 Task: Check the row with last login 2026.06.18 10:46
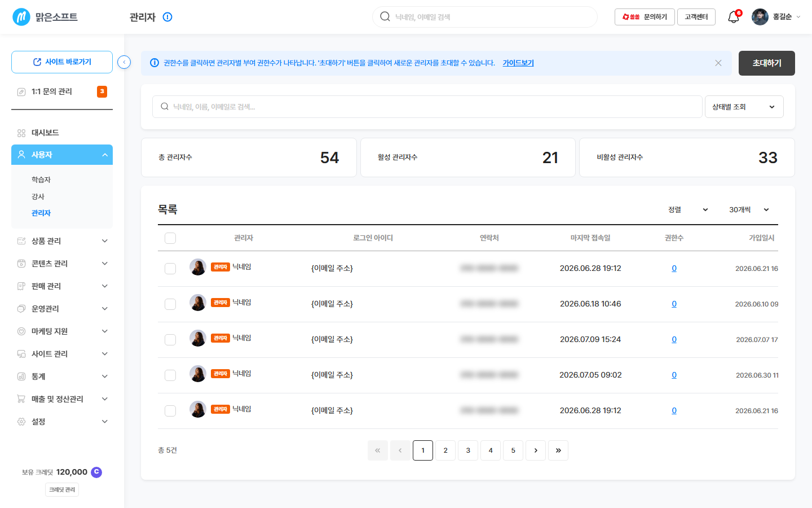point(170,304)
